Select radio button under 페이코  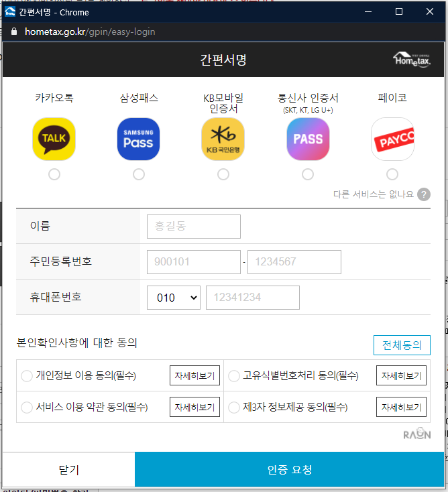tap(392, 174)
